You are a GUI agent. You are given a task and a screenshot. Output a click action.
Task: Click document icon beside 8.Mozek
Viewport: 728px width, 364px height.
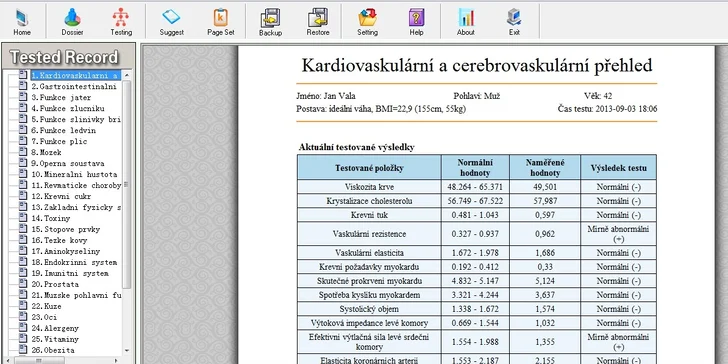coord(23,152)
